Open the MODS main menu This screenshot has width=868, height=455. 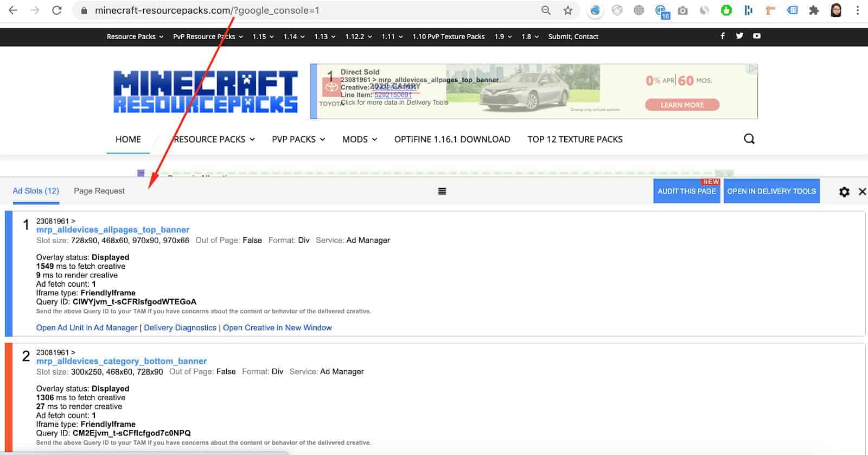coord(360,140)
